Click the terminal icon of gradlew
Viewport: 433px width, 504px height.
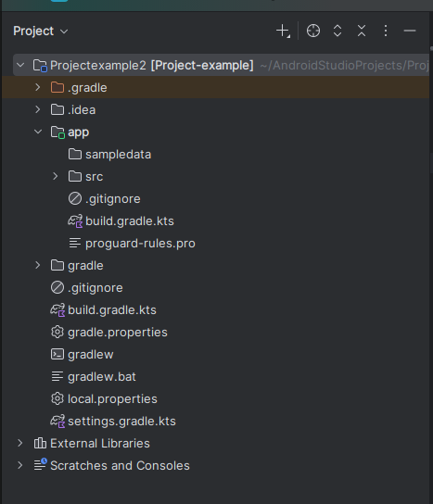[x=57, y=354]
